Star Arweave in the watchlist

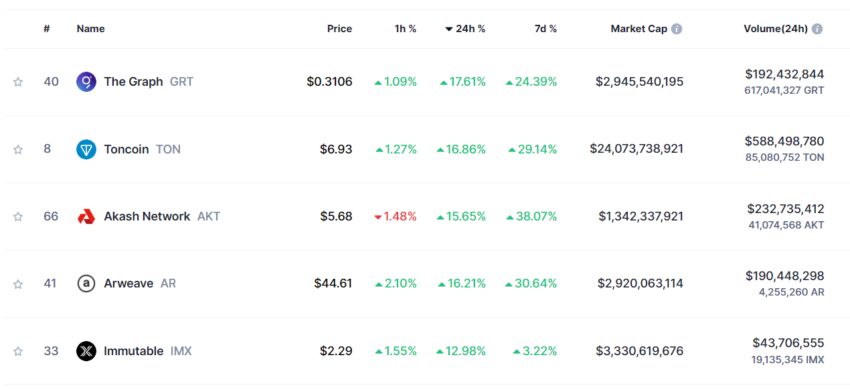pos(18,284)
